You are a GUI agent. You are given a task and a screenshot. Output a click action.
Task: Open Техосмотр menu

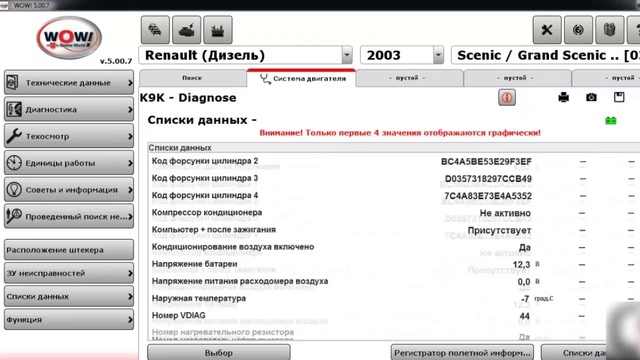pyautogui.click(x=69, y=136)
